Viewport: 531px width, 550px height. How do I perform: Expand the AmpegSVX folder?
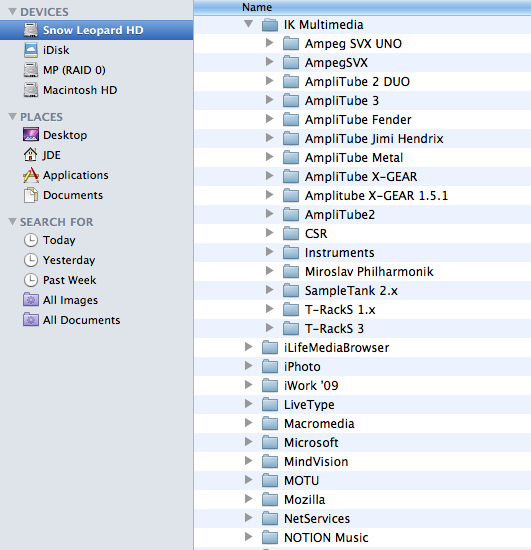point(269,62)
